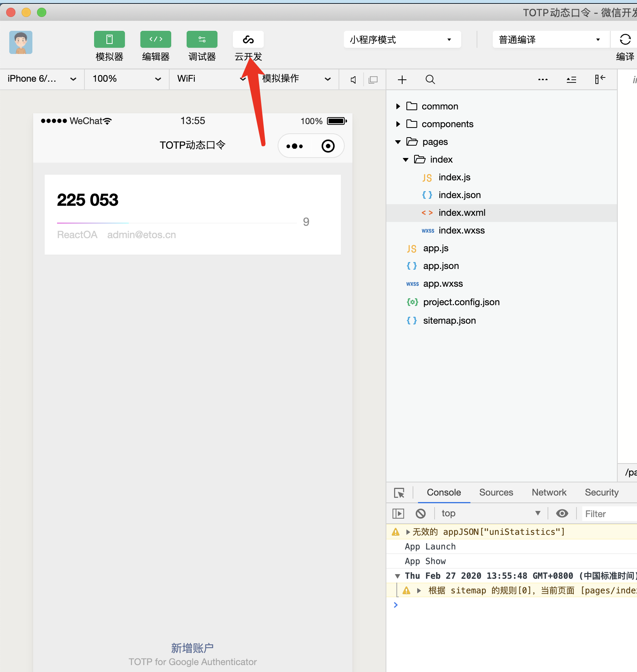Click the 新增账户 add account link
Viewport: 637px width, 672px height.
coord(192,648)
